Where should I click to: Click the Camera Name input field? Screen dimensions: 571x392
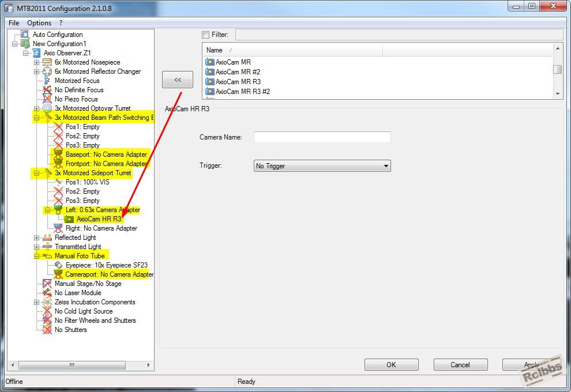[322, 137]
